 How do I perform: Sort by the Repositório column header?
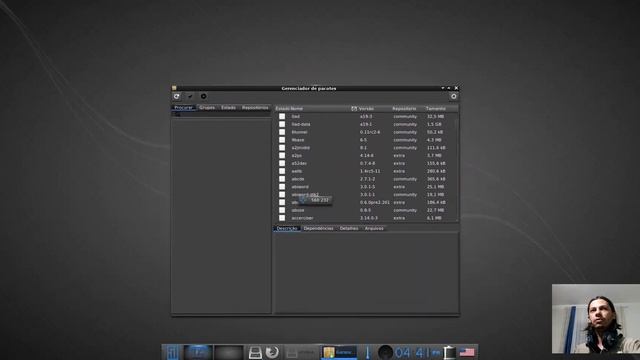pos(404,109)
